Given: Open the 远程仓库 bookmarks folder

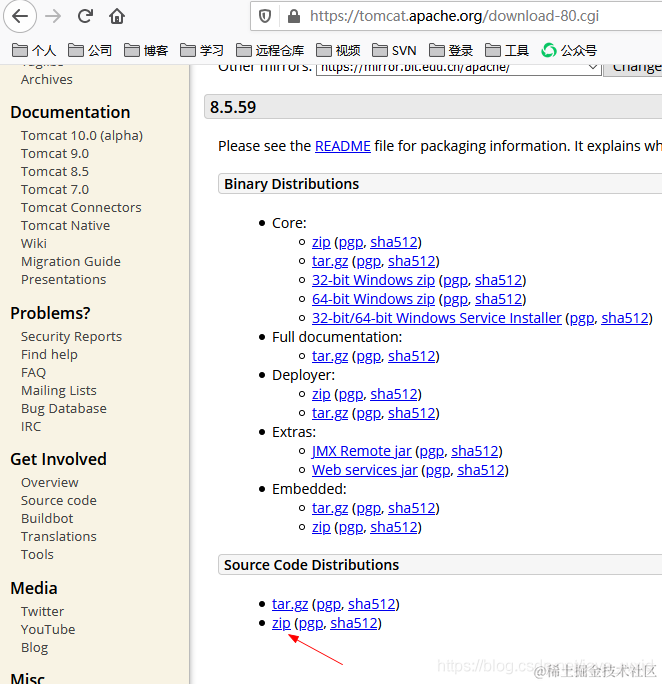Looking at the screenshot, I should pyautogui.click(x=270, y=51).
